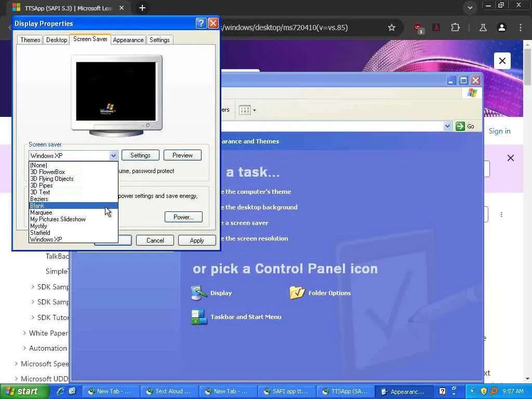Click the red shield extension icon with badge
The width and height of the screenshot is (532, 399).
tap(418, 28)
